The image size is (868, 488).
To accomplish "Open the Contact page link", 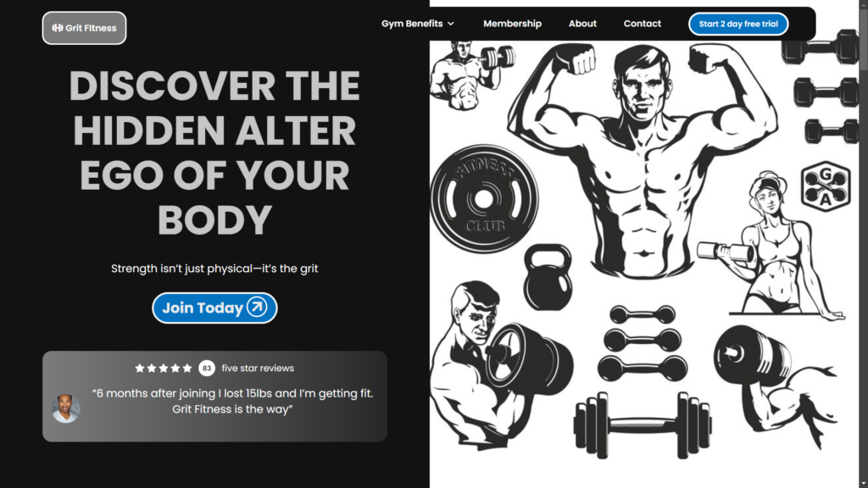I will 643,24.
